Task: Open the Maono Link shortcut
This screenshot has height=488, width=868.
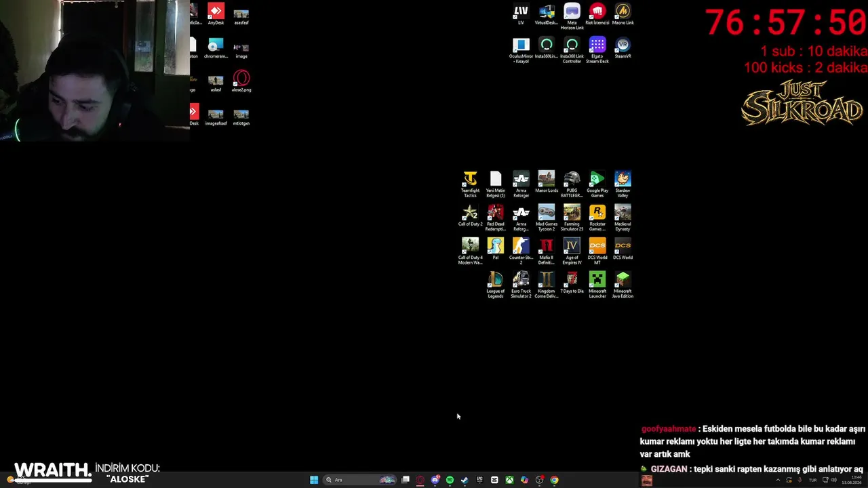Action: pos(623,14)
